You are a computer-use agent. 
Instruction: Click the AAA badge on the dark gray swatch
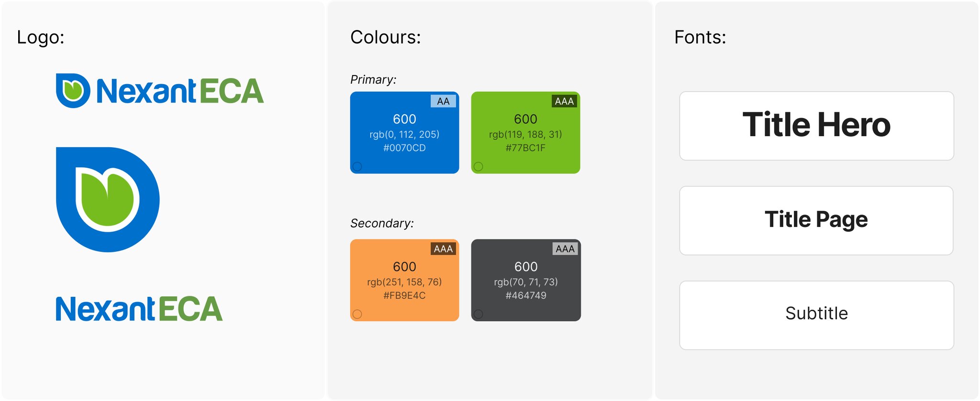565,249
